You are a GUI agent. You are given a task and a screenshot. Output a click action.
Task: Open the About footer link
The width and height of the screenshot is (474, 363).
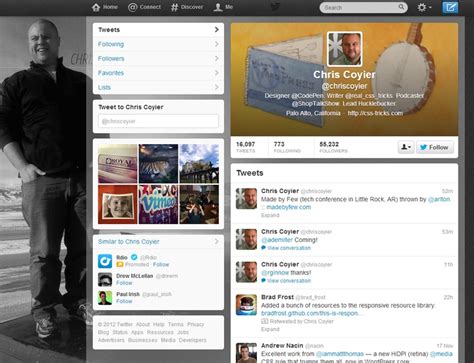143,324
